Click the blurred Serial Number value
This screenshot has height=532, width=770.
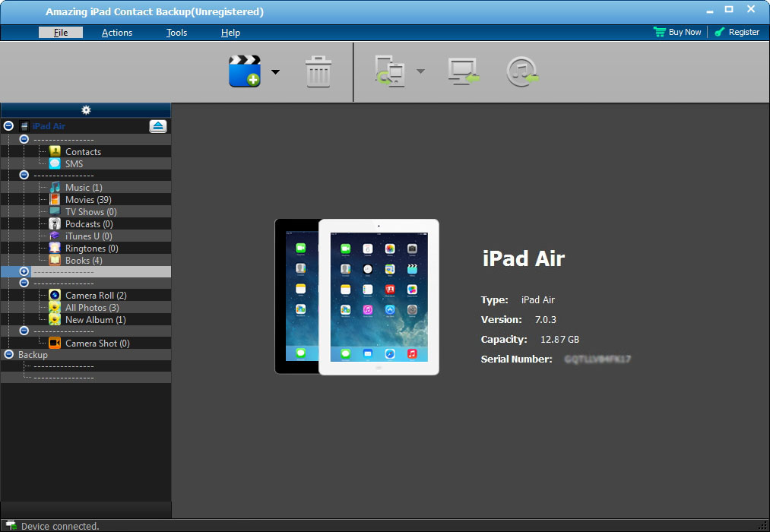pos(597,359)
